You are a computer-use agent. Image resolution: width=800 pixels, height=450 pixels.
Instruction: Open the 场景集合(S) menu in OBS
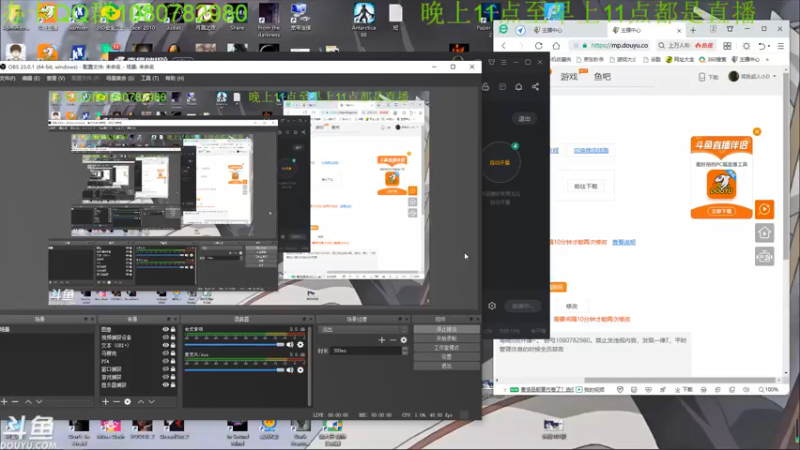120,79
